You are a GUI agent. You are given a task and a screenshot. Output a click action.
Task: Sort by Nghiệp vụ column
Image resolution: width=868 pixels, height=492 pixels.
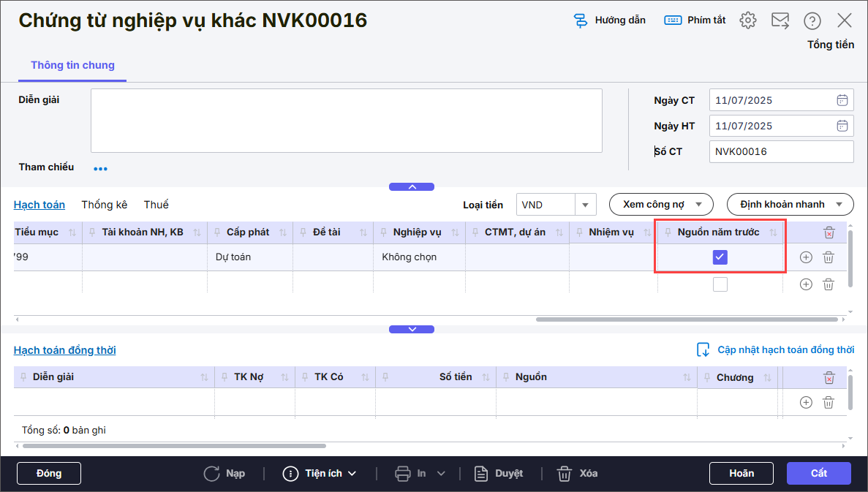pos(455,232)
